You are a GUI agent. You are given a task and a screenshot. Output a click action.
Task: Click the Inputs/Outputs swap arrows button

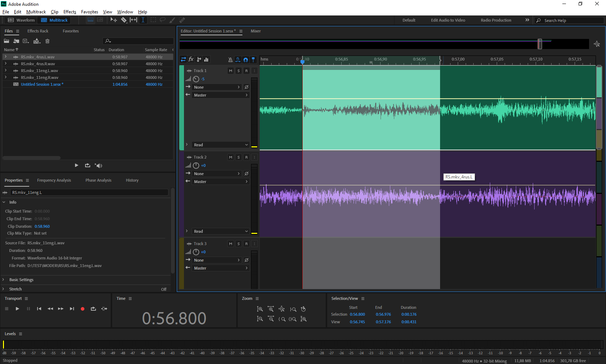click(x=183, y=59)
